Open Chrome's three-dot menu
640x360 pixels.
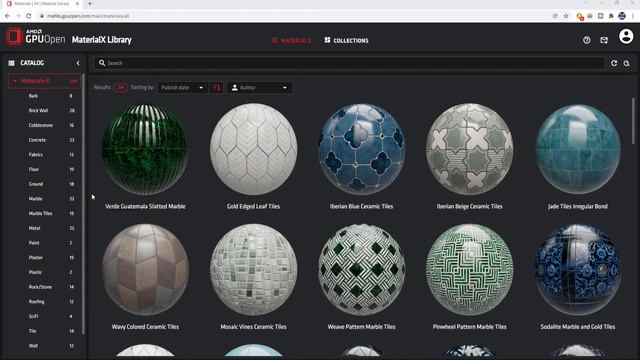(633, 16)
